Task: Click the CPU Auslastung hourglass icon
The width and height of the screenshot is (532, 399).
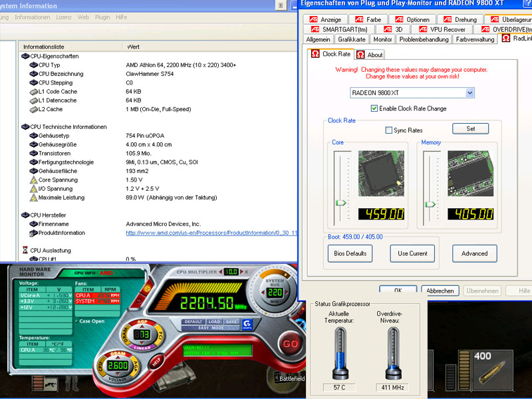Action: coord(25,250)
